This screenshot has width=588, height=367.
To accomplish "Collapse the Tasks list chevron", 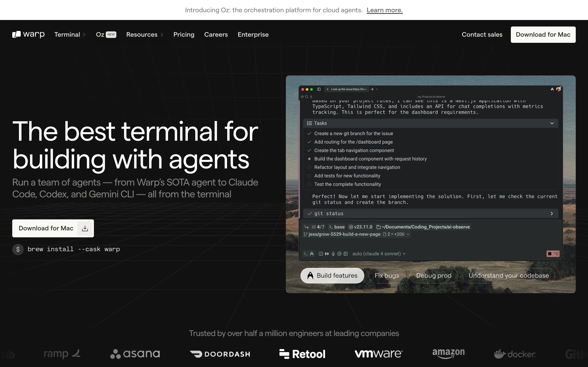I will tap(552, 123).
